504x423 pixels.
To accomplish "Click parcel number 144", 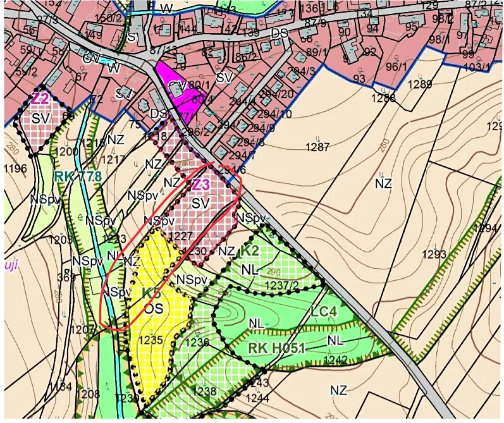I will coord(188,30).
